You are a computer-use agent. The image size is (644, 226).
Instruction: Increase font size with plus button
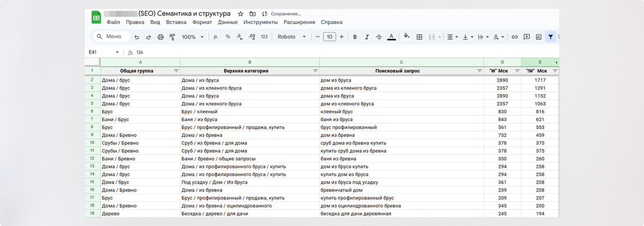coord(341,37)
